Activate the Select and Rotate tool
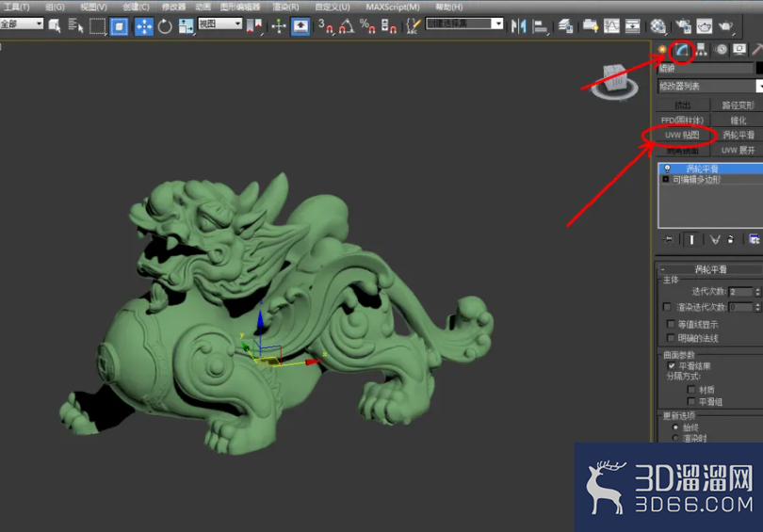This screenshot has width=763, height=532. [165, 25]
